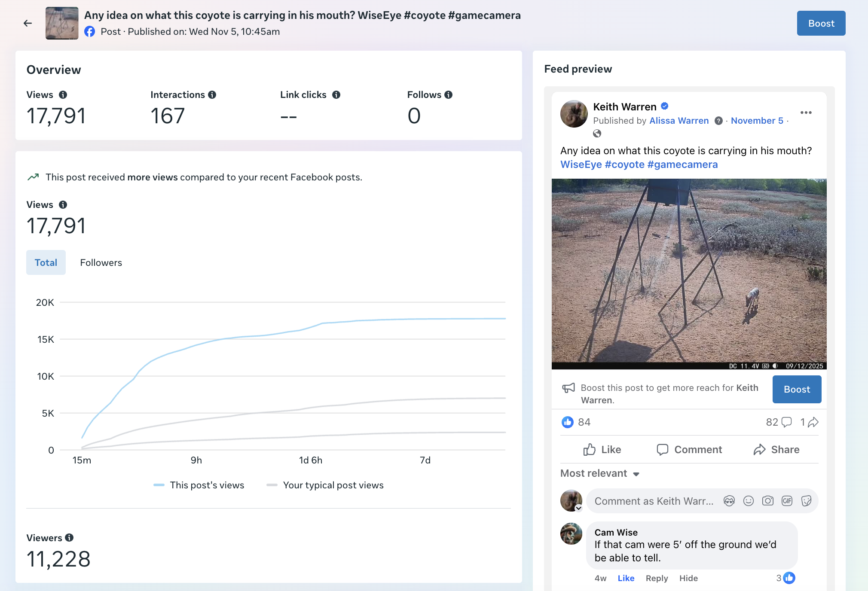
Task: Click the Follows info icon
Action: (449, 95)
